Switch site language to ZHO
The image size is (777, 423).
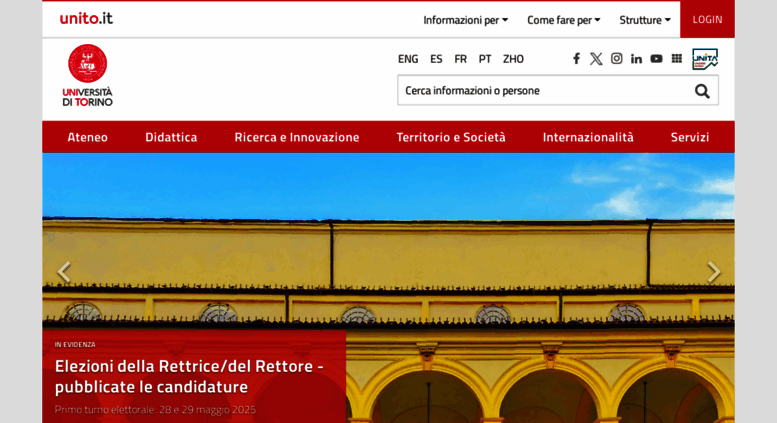513,59
